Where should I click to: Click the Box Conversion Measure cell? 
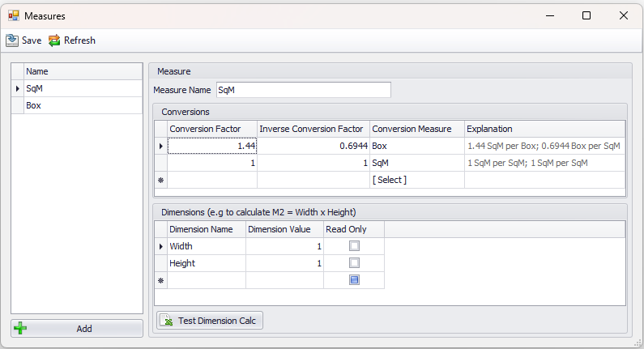point(417,146)
